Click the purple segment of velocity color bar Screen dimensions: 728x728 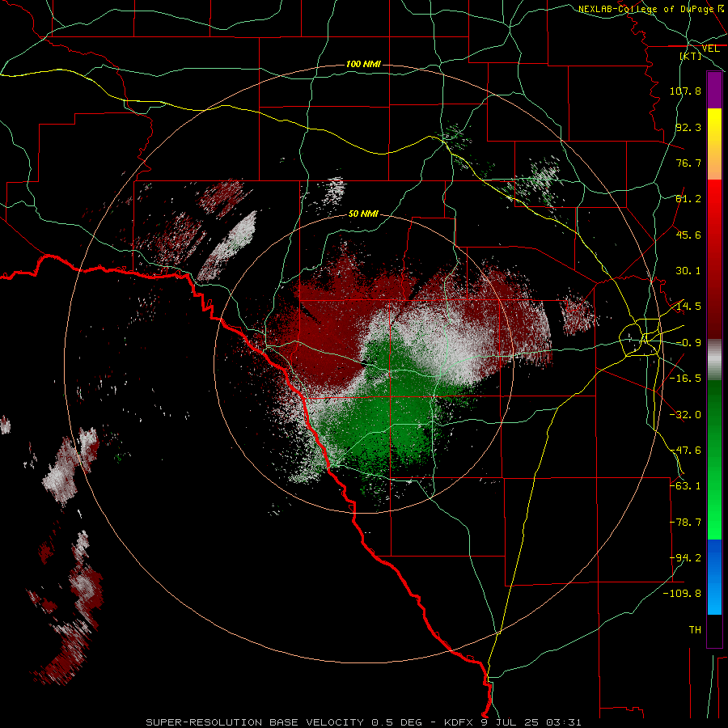coord(714,90)
